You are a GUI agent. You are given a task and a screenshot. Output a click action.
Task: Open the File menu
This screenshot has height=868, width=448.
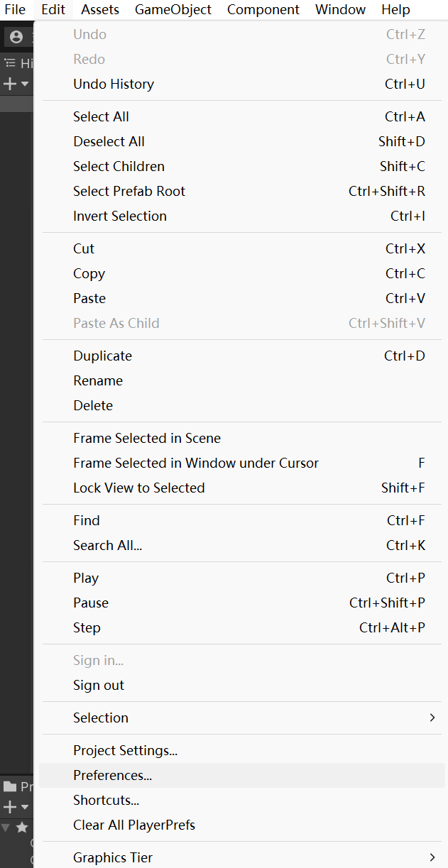coord(15,9)
